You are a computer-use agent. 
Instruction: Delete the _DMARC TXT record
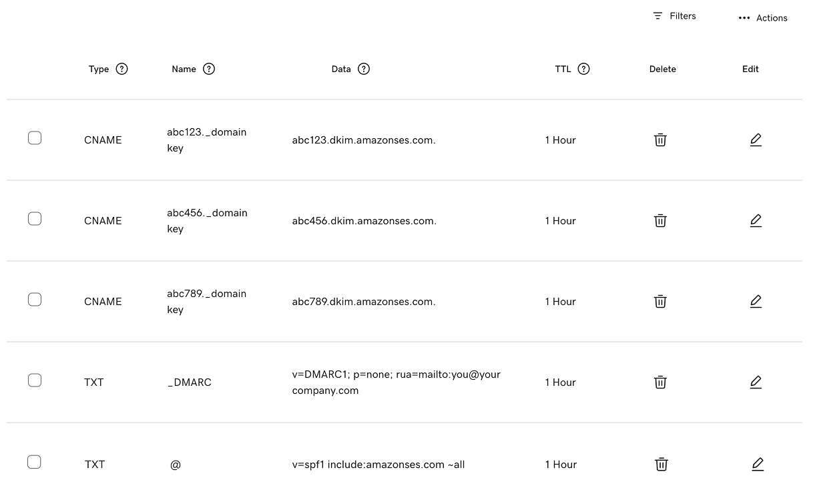[x=660, y=383]
